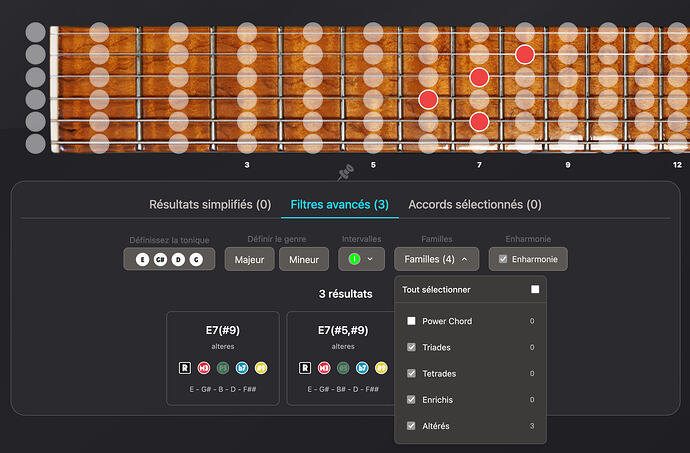Select the G# tonic note circle
This screenshot has height=453, width=690.
pyautogui.click(x=160, y=259)
